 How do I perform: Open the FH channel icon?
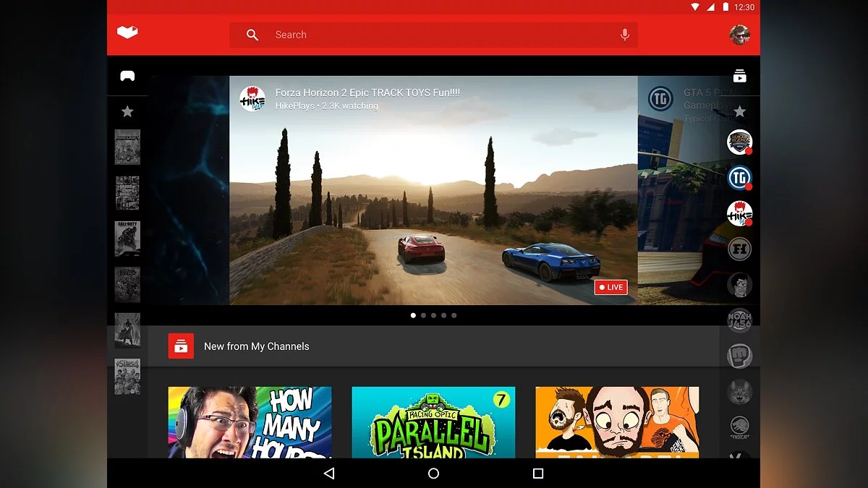pos(739,249)
